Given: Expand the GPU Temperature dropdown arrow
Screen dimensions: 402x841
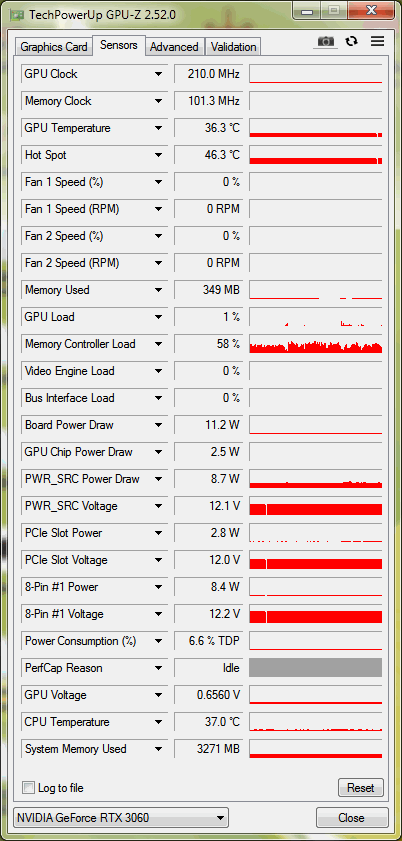Looking at the screenshot, I should coord(158,128).
